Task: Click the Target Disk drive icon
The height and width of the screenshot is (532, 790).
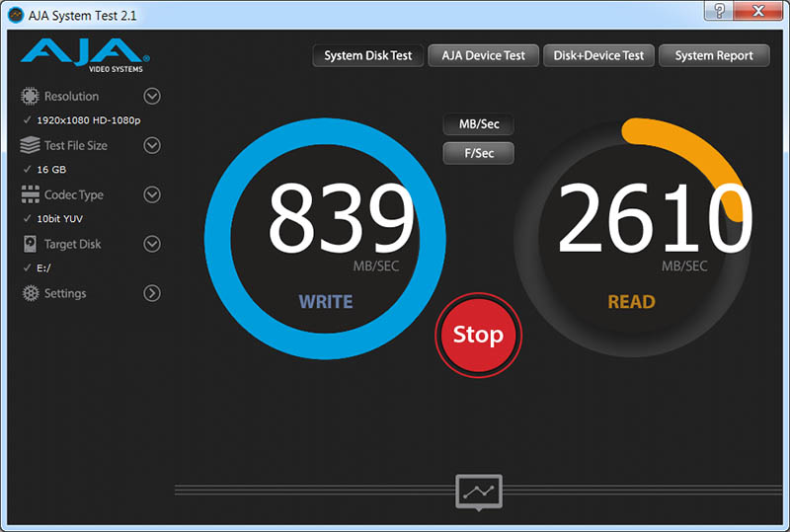Action: tap(30, 244)
